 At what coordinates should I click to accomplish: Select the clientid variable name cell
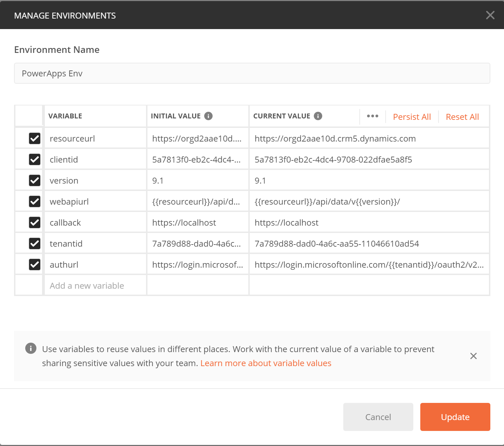pos(95,159)
